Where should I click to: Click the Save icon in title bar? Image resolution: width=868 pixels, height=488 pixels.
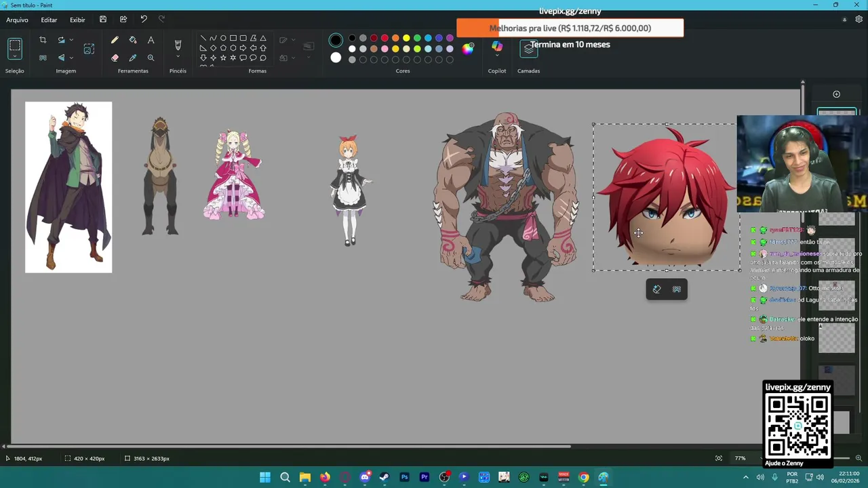(x=103, y=19)
